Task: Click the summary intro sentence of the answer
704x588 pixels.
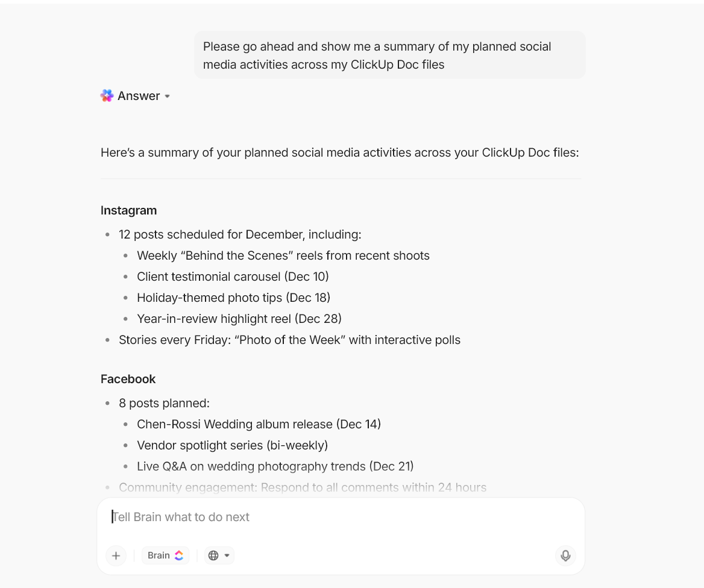Action: 339,152
